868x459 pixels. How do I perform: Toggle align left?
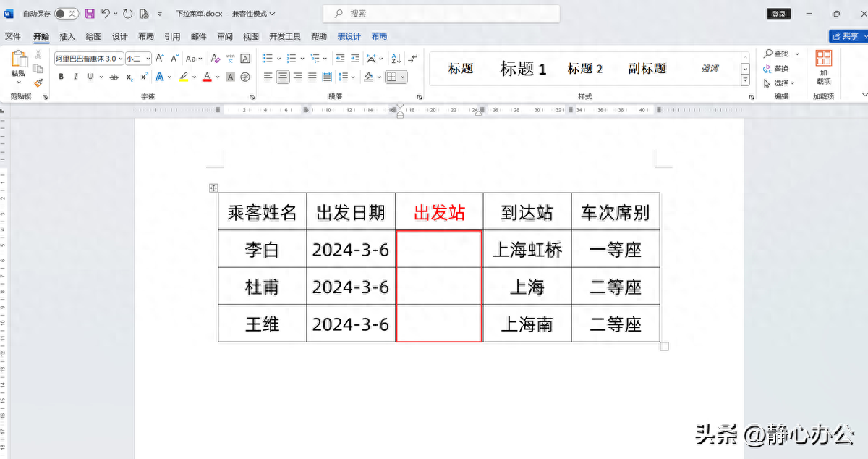(x=268, y=77)
